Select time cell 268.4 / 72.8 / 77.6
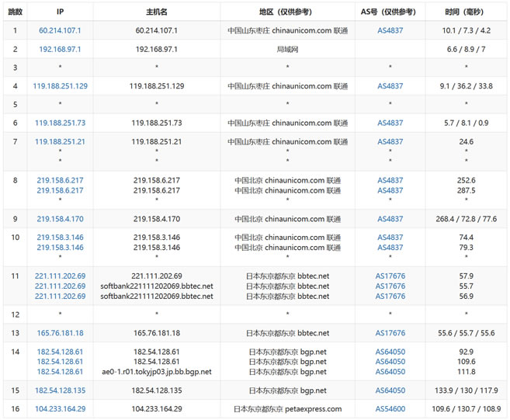The height and width of the screenshot is (420, 510). (466, 219)
